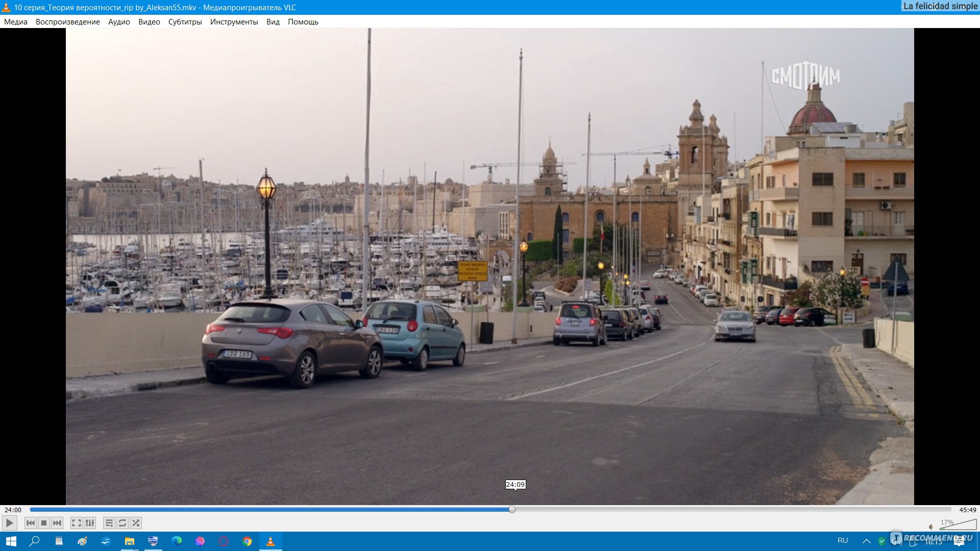Open Windows notification center
The image size is (980, 551).
pyautogui.click(x=959, y=542)
